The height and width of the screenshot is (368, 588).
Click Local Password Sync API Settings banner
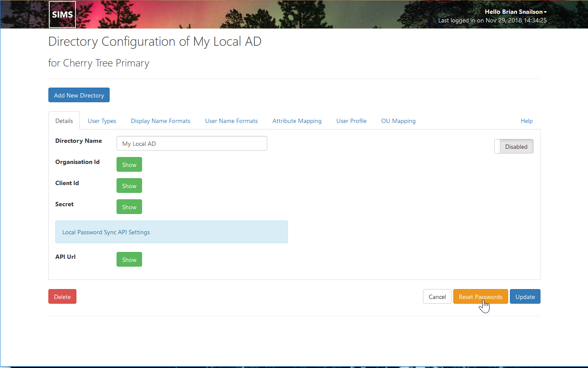click(171, 232)
